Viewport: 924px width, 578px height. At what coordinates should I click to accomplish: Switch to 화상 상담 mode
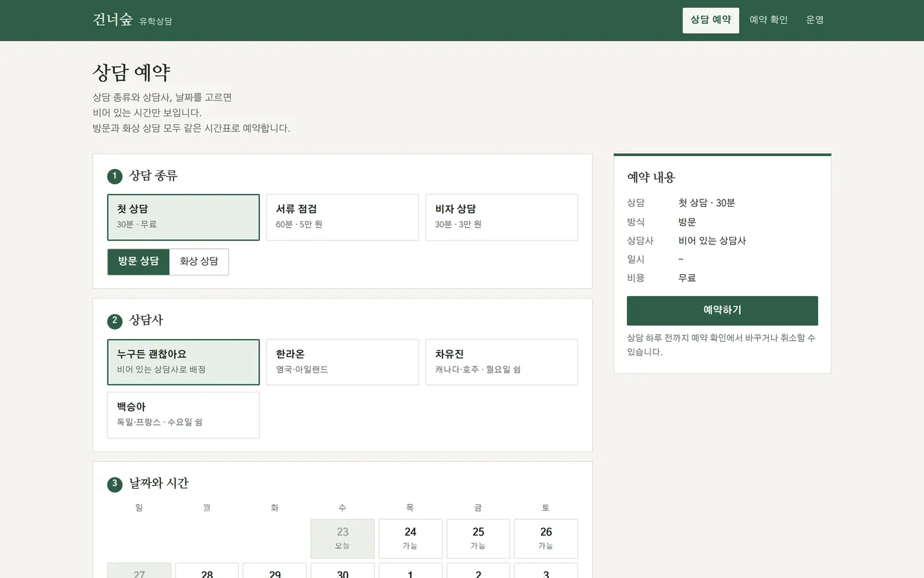tap(199, 262)
